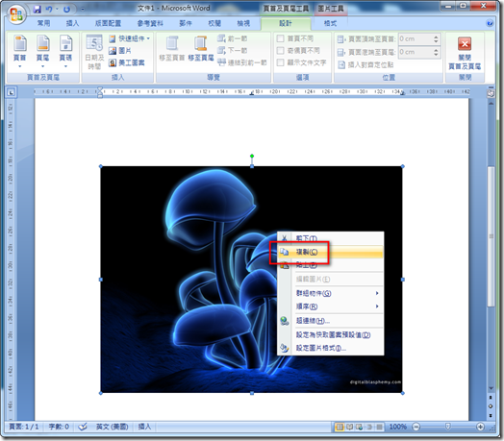Insert clip art via 美工圖案 icon
Screen dimensions: 504x441
126,62
